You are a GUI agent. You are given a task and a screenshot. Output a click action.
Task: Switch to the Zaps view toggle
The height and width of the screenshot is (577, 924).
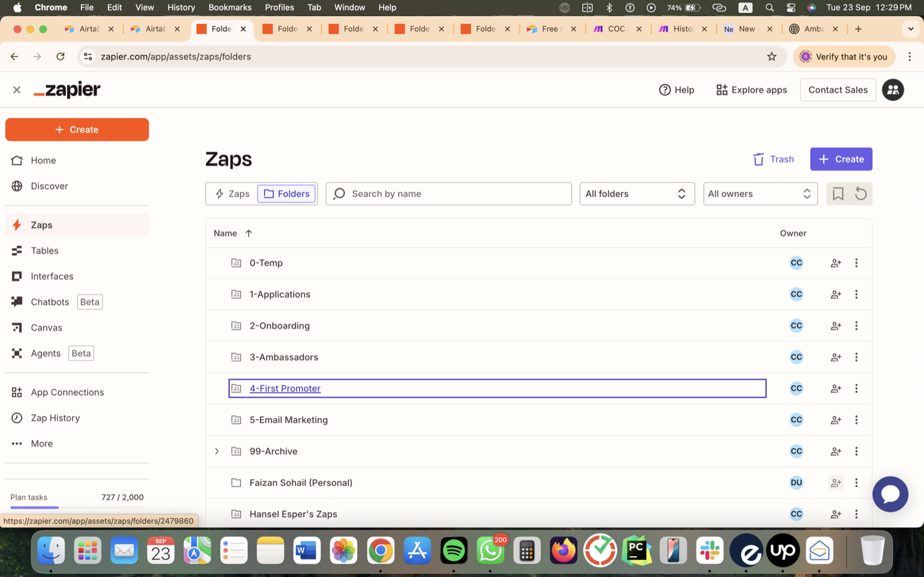232,194
